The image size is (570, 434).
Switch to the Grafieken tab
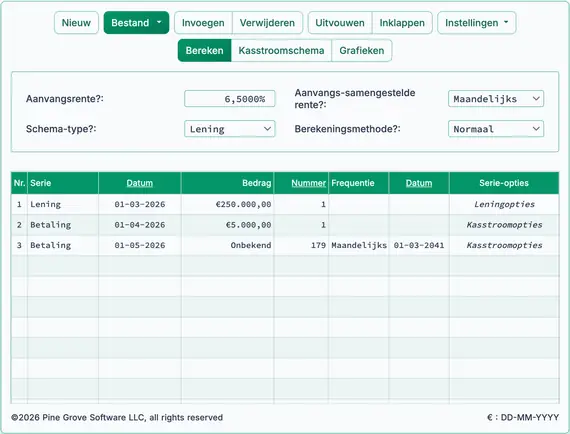pyautogui.click(x=362, y=51)
